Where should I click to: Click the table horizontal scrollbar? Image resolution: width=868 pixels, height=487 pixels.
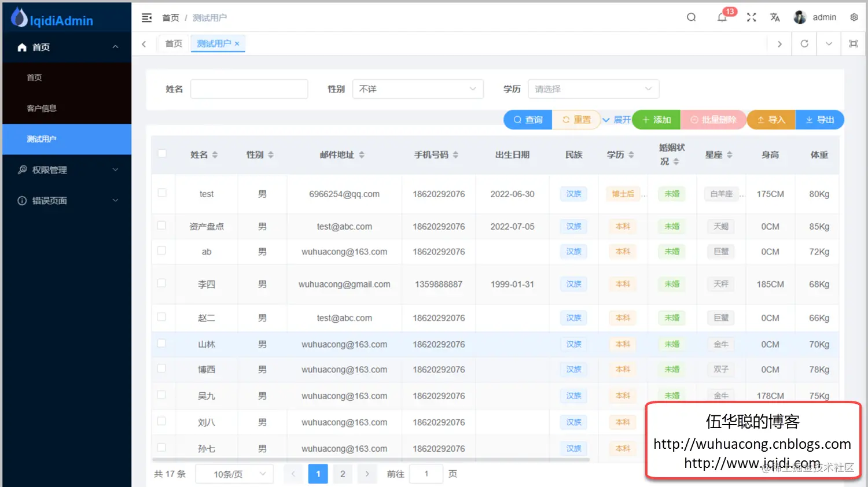tap(371, 460)
